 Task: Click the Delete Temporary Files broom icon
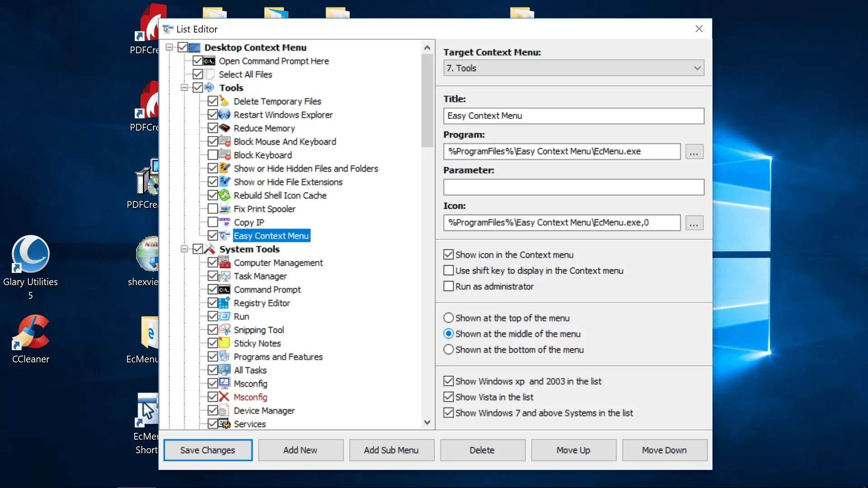point(224,101)
